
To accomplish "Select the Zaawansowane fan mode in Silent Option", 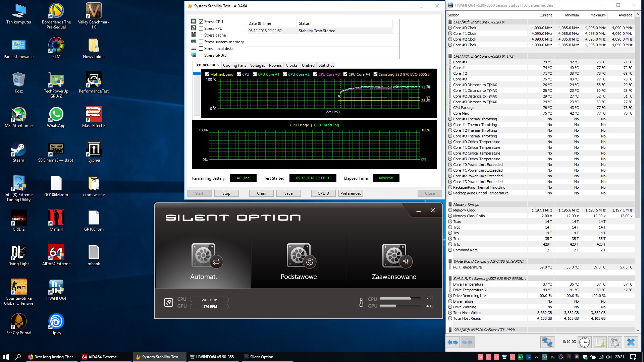I will (x=394, y=262).
